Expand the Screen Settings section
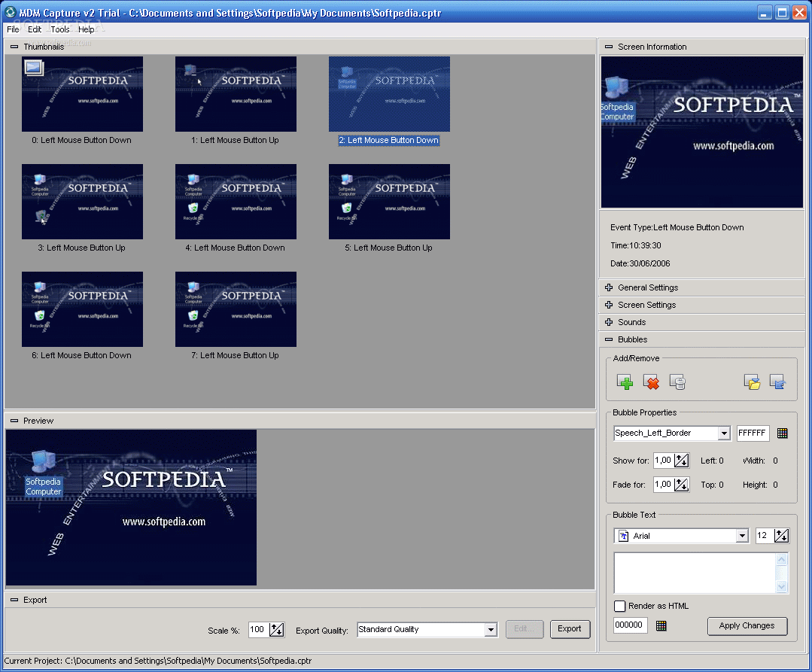 tap(609, 305)
